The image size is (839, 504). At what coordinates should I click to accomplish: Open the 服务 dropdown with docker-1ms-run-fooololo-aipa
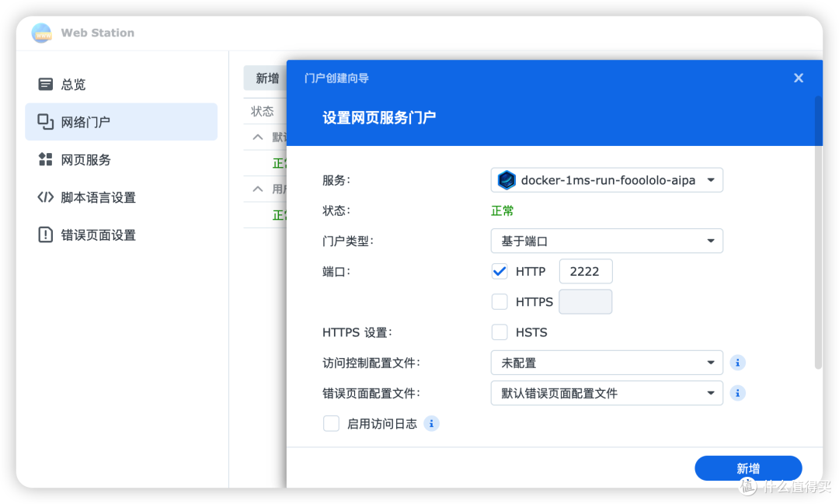click(607, 180)
